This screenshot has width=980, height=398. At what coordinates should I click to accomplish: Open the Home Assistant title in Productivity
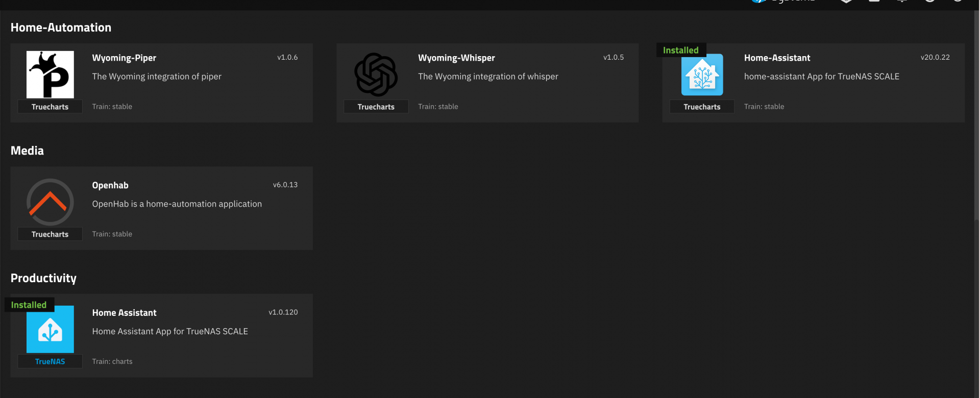(124, 313)
